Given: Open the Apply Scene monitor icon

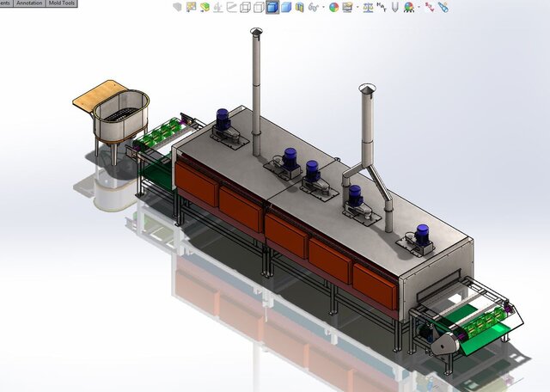Looking at the screenshot, I should pyautogui.click(x=347, y=7).
